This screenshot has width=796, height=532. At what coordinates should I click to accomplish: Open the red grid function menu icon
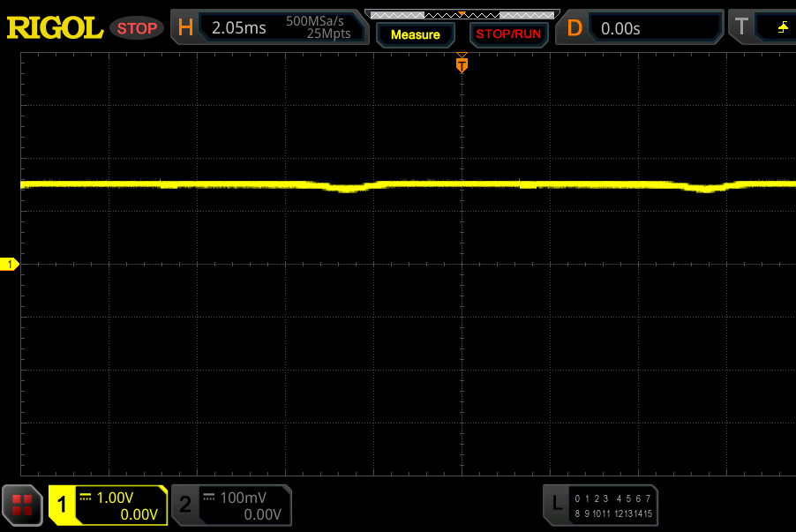[x=22, y=506]
